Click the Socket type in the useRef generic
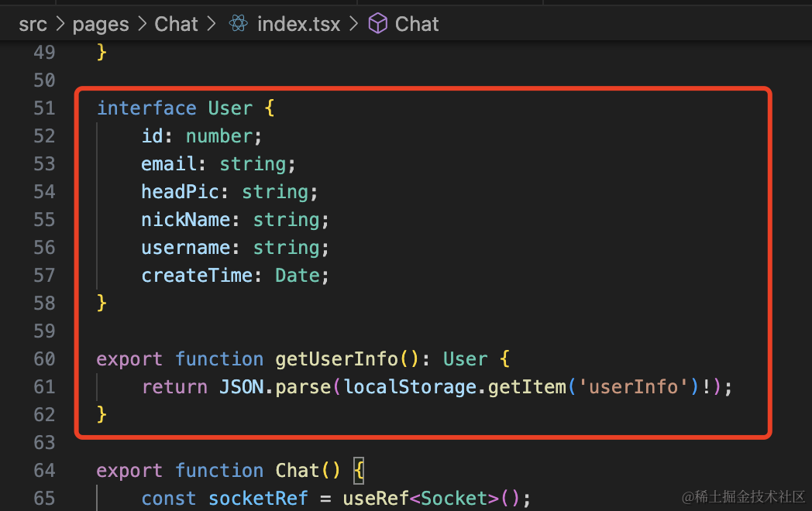The image size is (812, 511). (453, 499)
